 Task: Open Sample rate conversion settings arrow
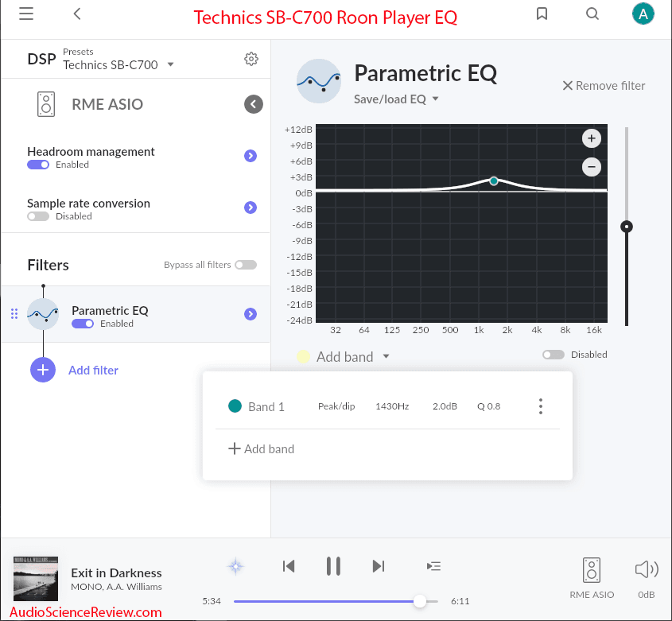pyautogui.click(x=251, y=208)
